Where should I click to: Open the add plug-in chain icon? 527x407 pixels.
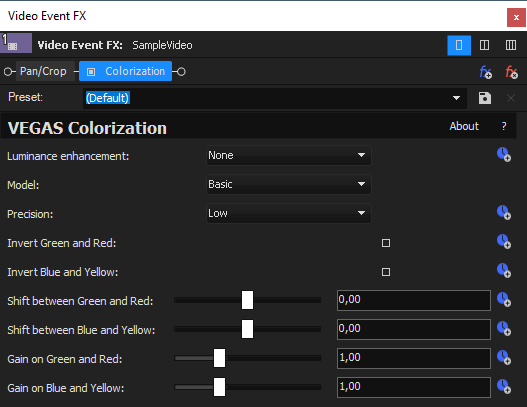pos(485,72)
